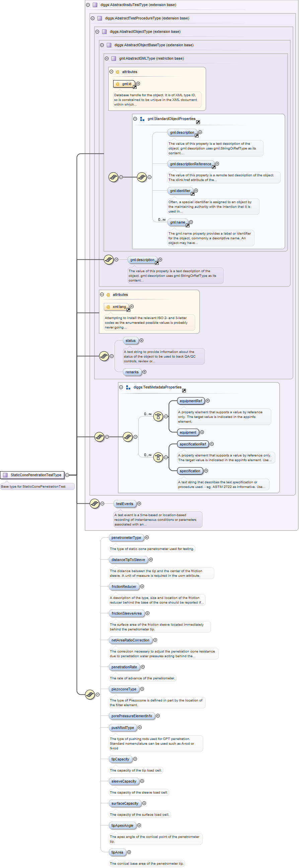Expand the penetrometerType element plus button
The image size is (299, 868).
pos(147,538)
